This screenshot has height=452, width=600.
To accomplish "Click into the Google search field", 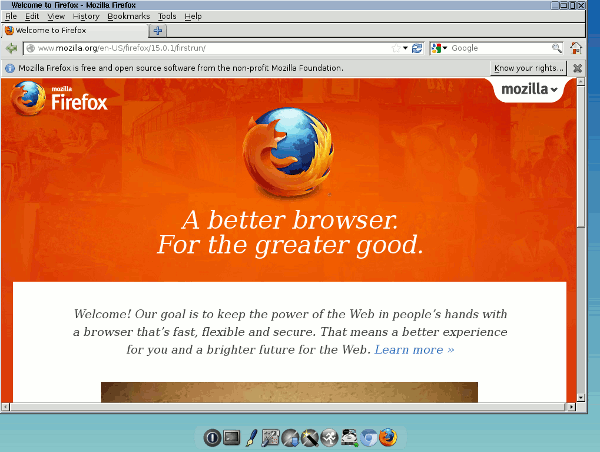I will point(500,48).
